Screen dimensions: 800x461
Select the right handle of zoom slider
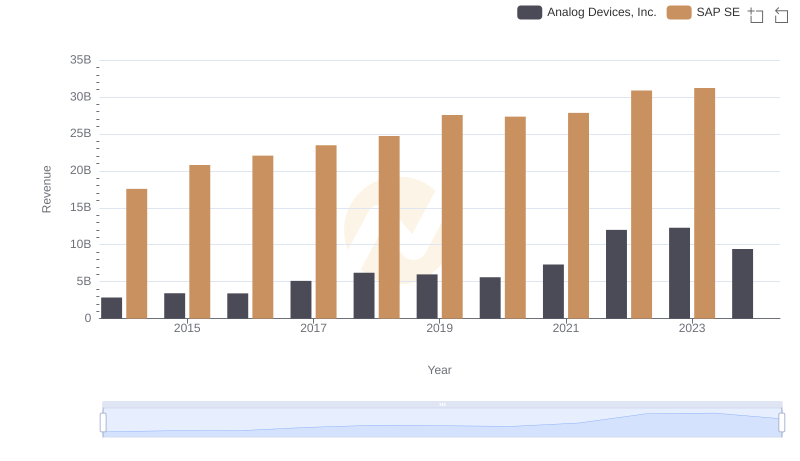coord(782,423)
